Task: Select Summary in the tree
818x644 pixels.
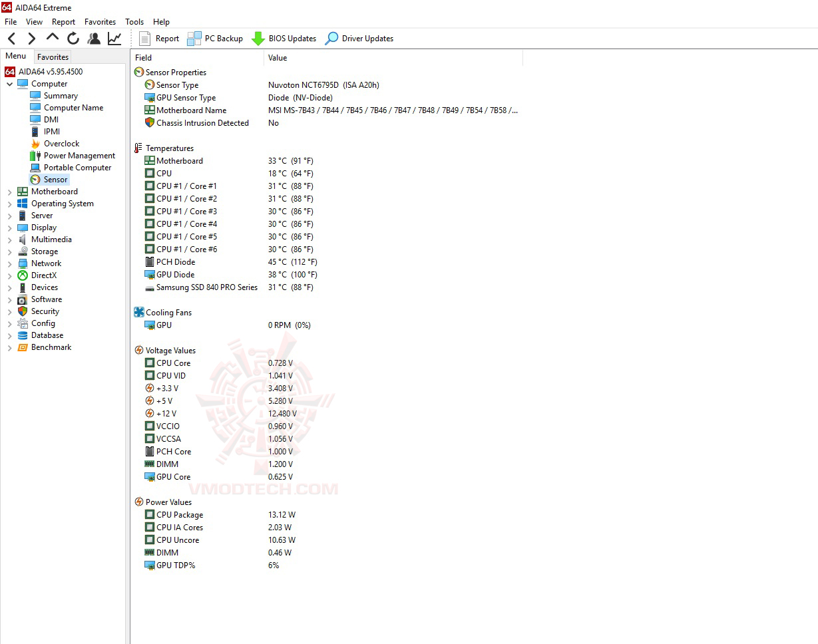Action: click(61, 96)
